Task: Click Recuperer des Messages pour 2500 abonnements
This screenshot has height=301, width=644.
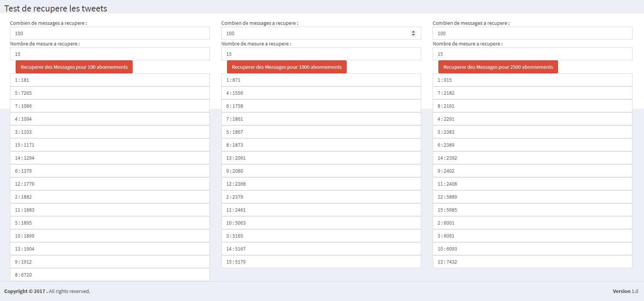Action: (x=498, y=67)
